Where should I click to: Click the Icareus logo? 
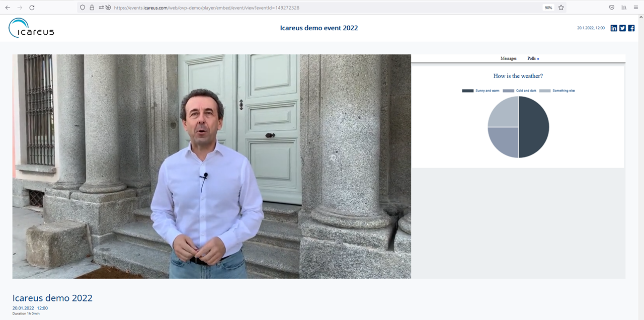pos(31,28)
